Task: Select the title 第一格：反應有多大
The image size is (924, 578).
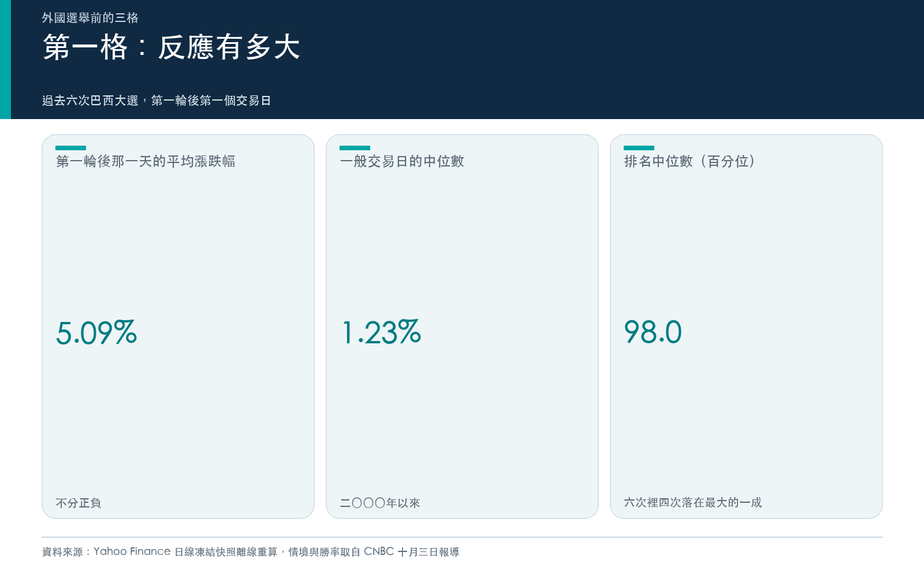Action: 172,47
